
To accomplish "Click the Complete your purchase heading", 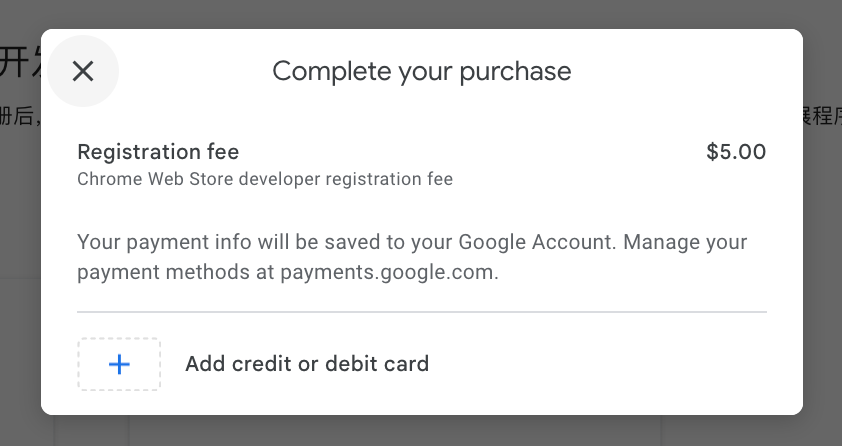I will pos(422,71).
